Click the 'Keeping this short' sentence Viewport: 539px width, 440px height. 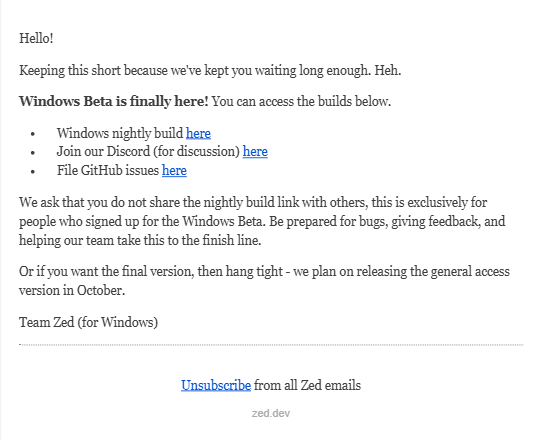click(x=210, y=70)
